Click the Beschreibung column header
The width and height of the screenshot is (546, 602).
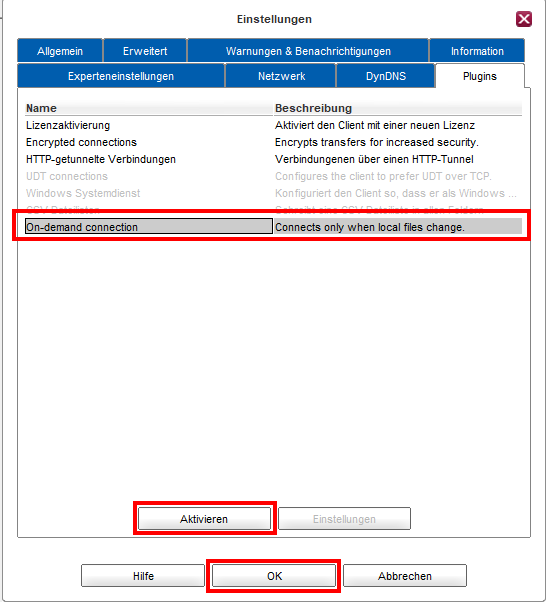(398, 108)
